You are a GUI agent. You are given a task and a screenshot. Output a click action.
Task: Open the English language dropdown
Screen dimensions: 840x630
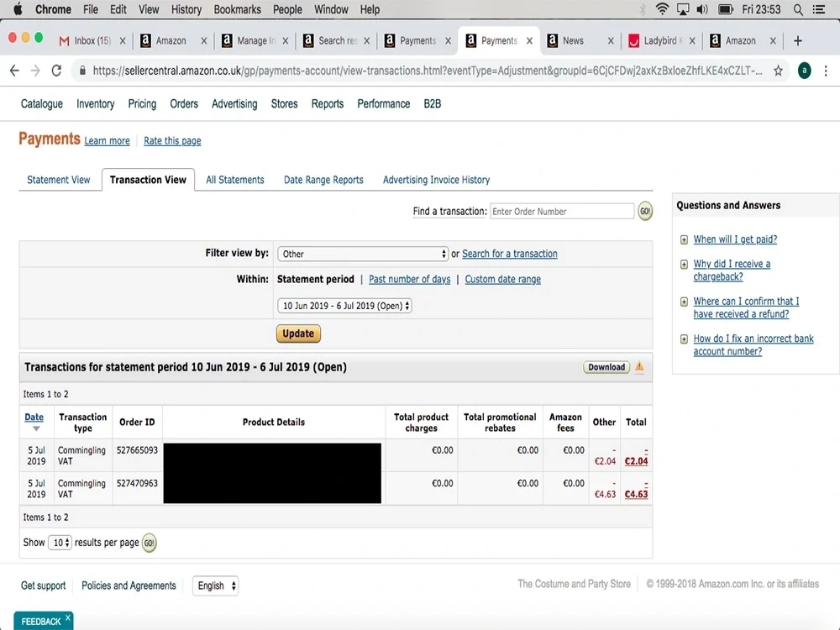coord(215,585)
